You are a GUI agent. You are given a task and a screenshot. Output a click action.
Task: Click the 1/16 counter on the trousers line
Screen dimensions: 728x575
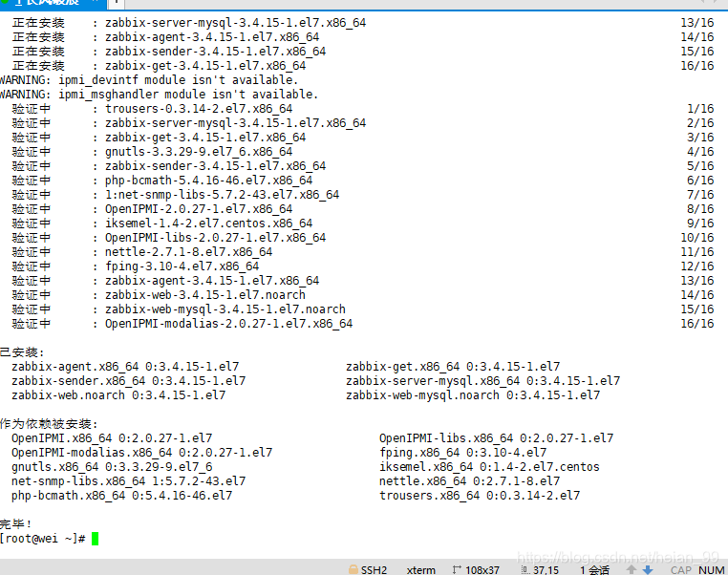(700, 109)
